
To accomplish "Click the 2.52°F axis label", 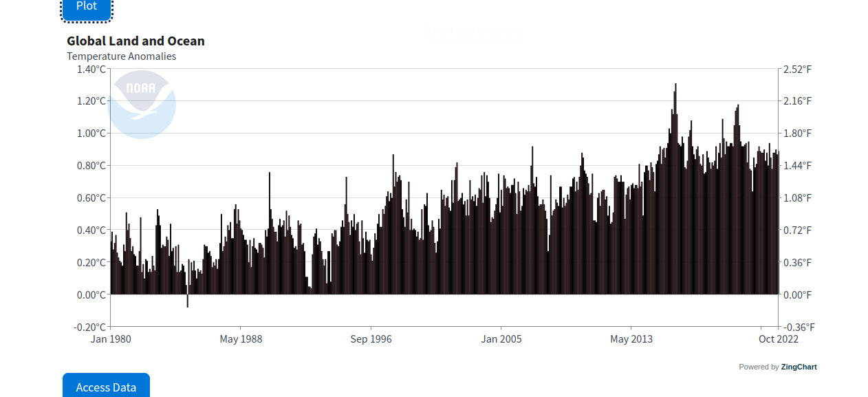I will point(797,69).
